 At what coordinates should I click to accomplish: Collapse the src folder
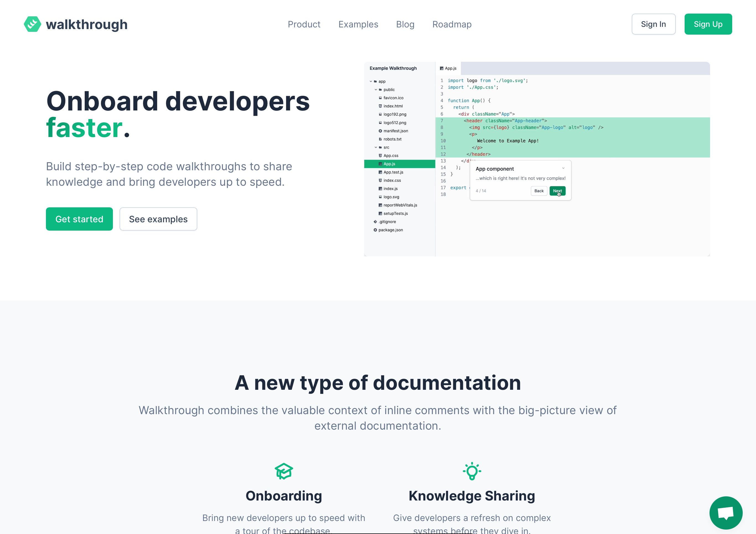coord(376,147)
